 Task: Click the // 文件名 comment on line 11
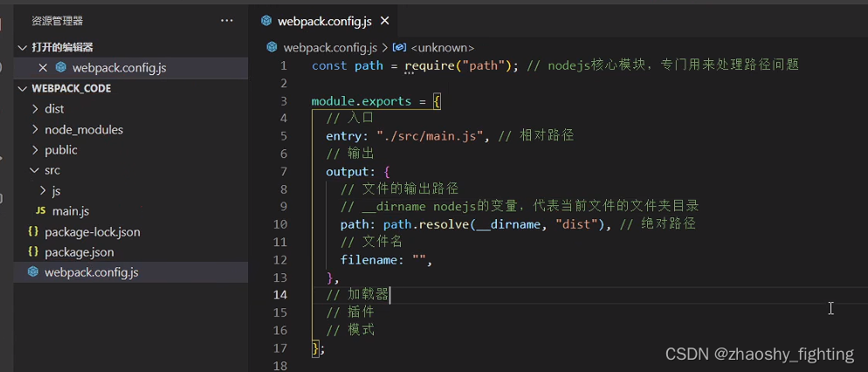371,242
